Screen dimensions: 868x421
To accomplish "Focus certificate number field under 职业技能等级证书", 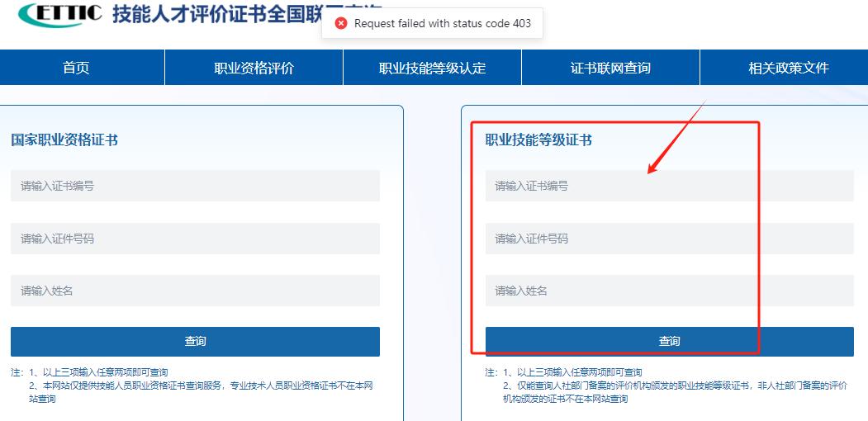I will [x=669, y=186].
